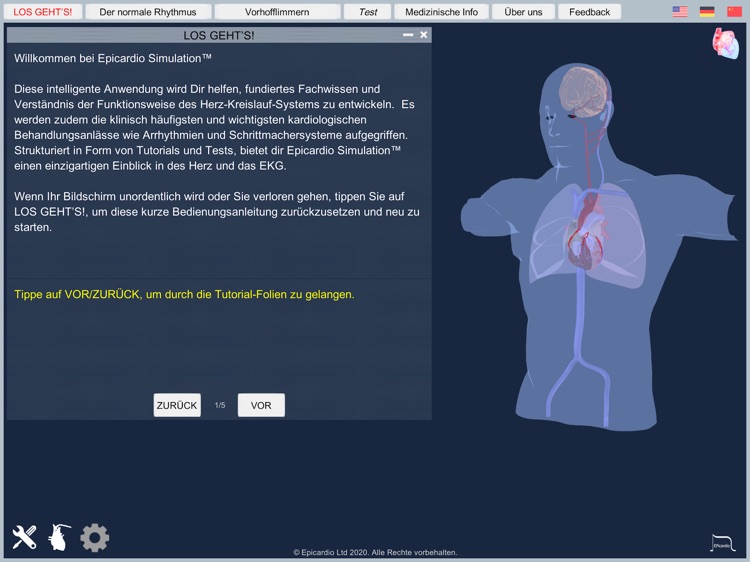Click the ZURÜCK button

(177, 405)
